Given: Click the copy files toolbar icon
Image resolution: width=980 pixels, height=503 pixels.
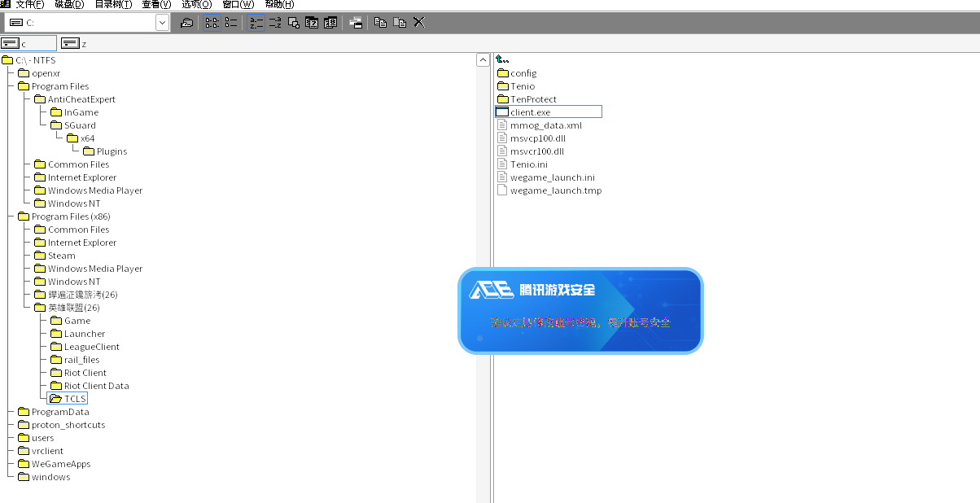Looking at the screenshot, I should point(380,23).
